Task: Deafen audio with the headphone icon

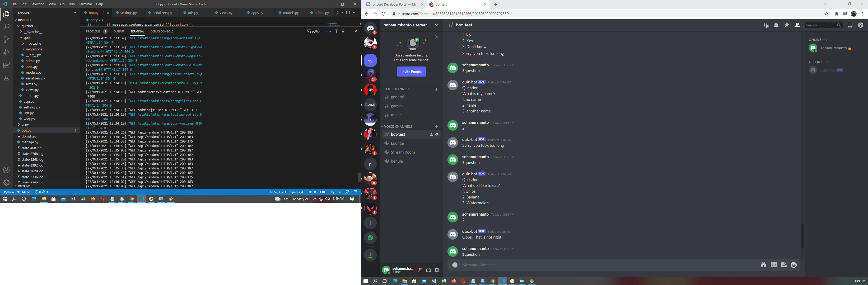Action: 428,270
